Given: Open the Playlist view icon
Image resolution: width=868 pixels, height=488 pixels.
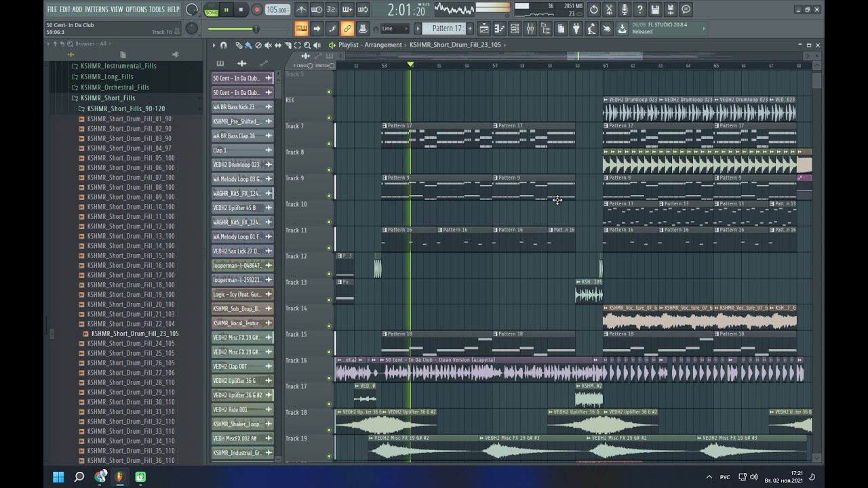Looking at the screenshot, I should [x=484, y=28].
